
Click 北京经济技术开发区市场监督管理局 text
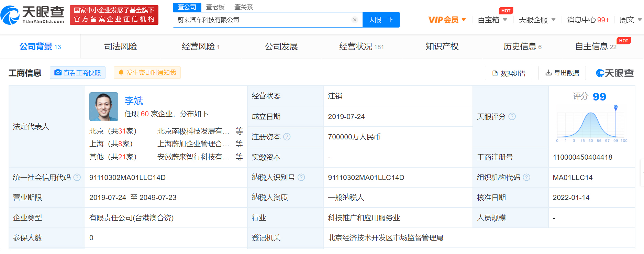386,238
